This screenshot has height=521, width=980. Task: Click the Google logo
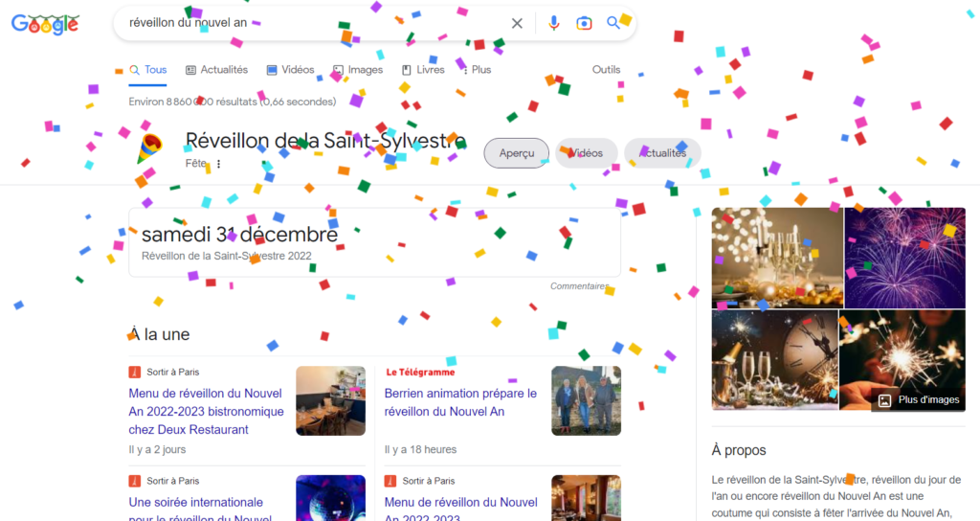click(45, 24)
